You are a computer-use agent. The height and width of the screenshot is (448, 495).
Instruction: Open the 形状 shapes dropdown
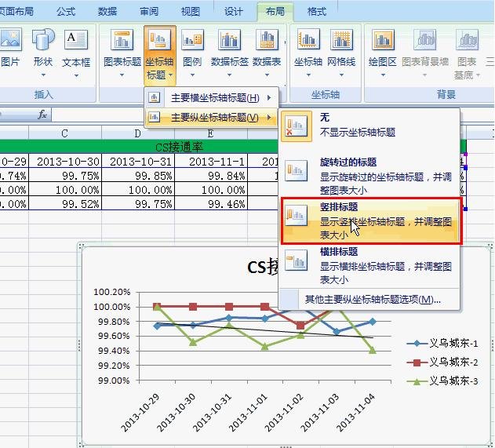click(43, 49)
